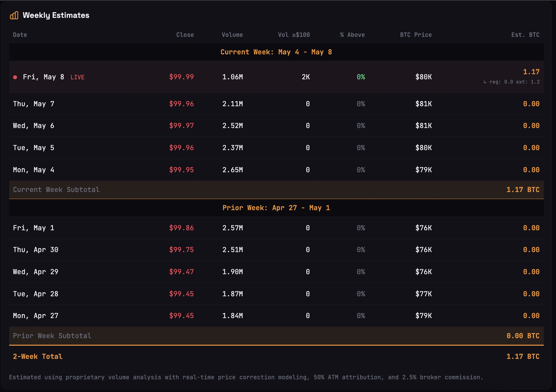556x392 pixels.
Task: Select the % Above column header
Action: click(x=352, y=35)
